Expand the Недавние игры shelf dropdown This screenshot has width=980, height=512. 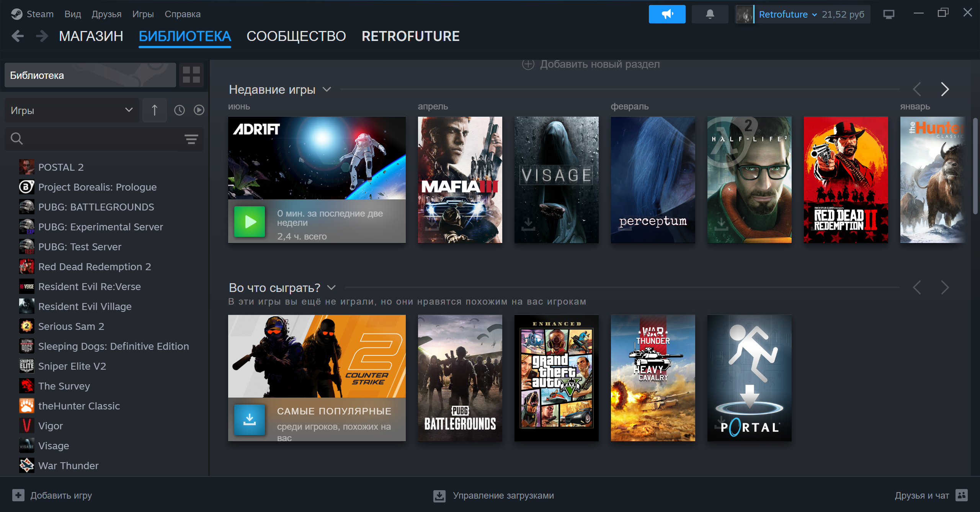click(x=327, y=90)
